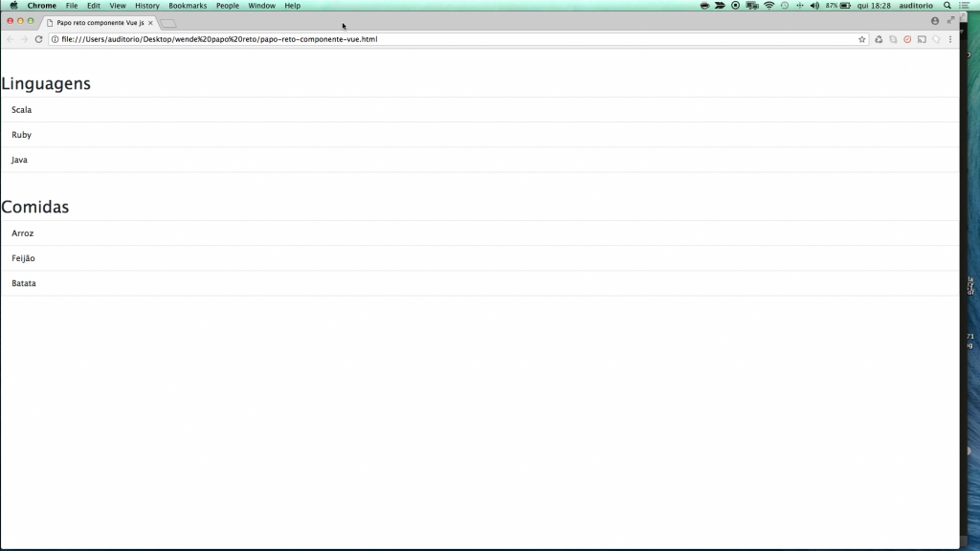Image resolution: width=980 pixels, height=551 pixels.
Task: Open the History menu
Action: (146, 5)
